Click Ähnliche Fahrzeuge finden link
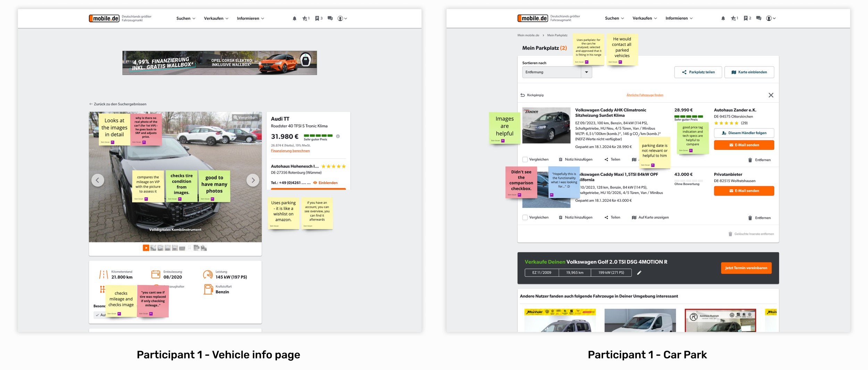The width and height of the screenshot is (868, 370). [645, 95]
